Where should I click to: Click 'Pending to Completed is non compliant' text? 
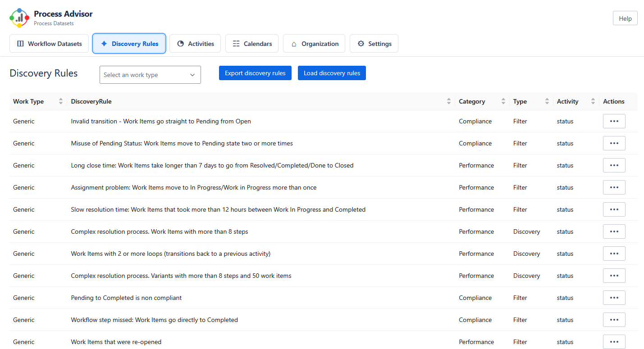[126, 298]
